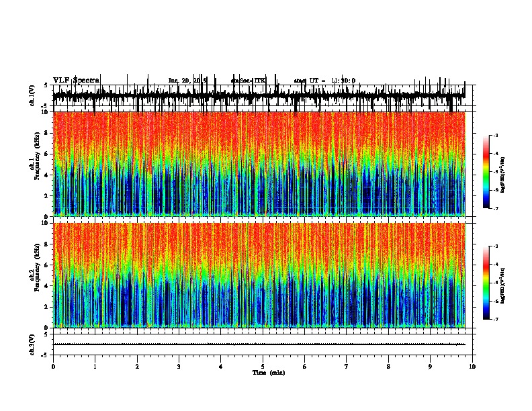Click time axis tick label '9'
Viewport: 532px width, 411px height.
coord(430,367)
